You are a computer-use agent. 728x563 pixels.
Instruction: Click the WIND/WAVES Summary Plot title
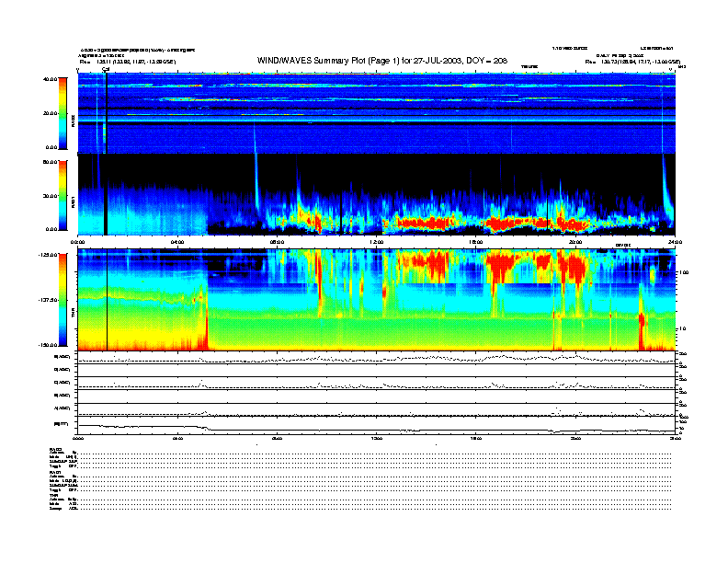[382, 61]
